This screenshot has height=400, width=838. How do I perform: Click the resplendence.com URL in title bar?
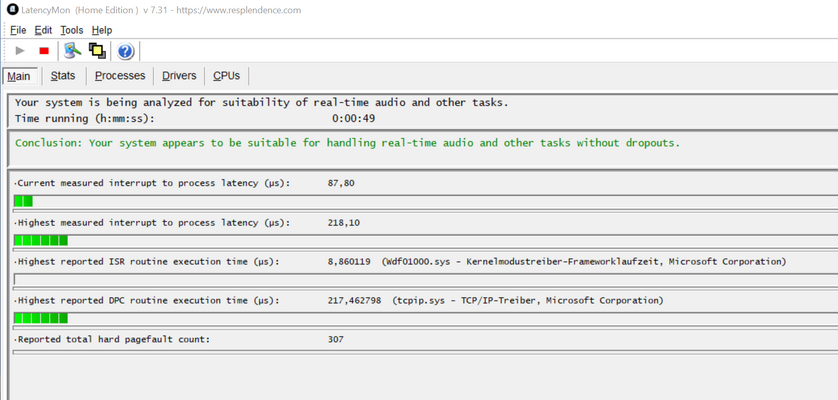tap(237, 10)
